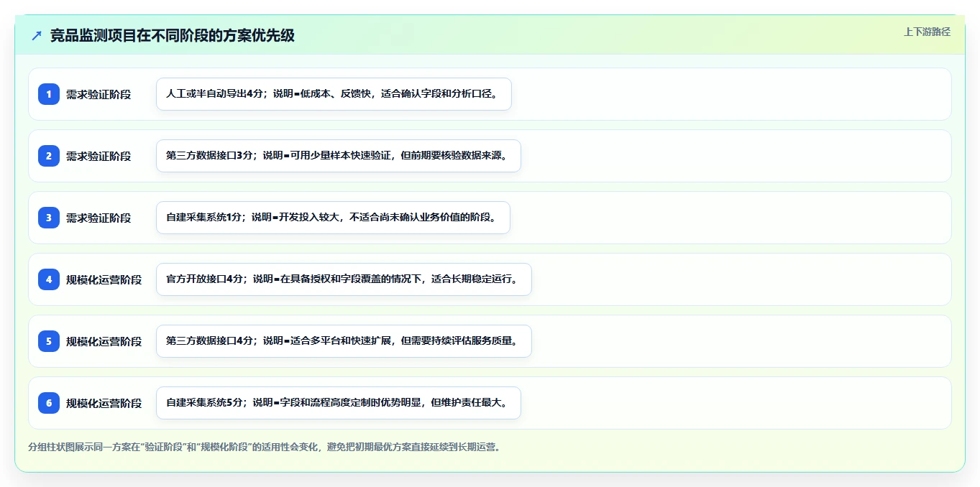
Task: Click the 自建采集系统5分 description box
Action: [338, 403]
